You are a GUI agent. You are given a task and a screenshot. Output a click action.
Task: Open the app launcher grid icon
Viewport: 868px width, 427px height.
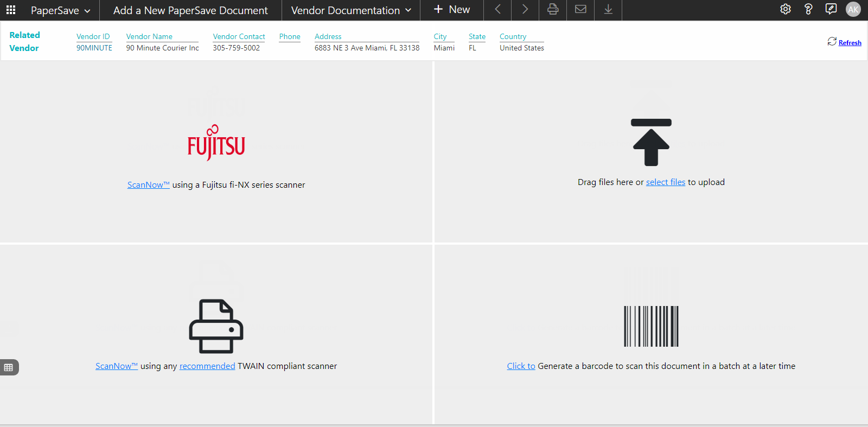click(x=11, y=10)
